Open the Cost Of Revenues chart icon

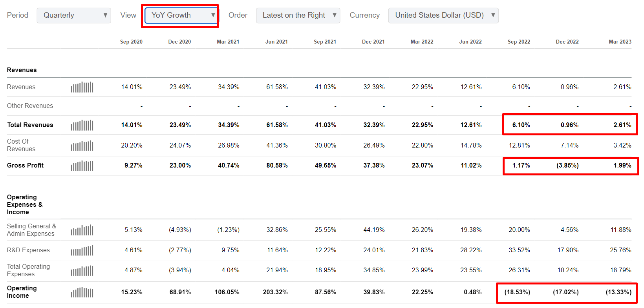point(82,146)
